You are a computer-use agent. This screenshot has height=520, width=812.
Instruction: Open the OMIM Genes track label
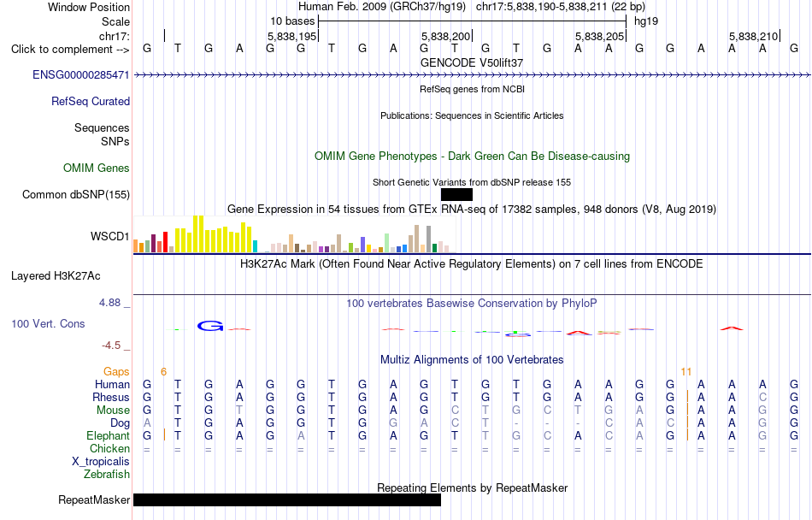pyautogui.click(x=97, y=168)
